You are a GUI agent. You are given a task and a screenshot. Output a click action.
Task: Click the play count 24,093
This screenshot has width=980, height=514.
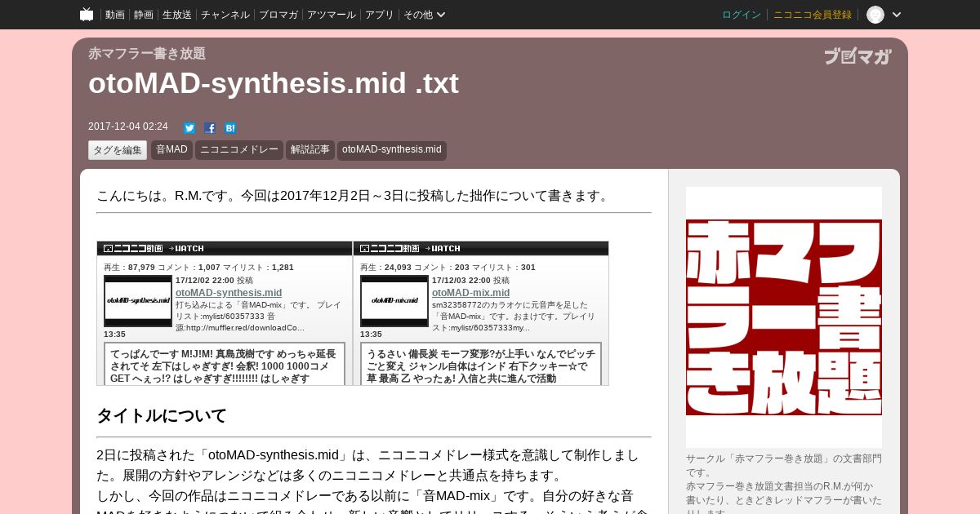click(x=398, y=267)
